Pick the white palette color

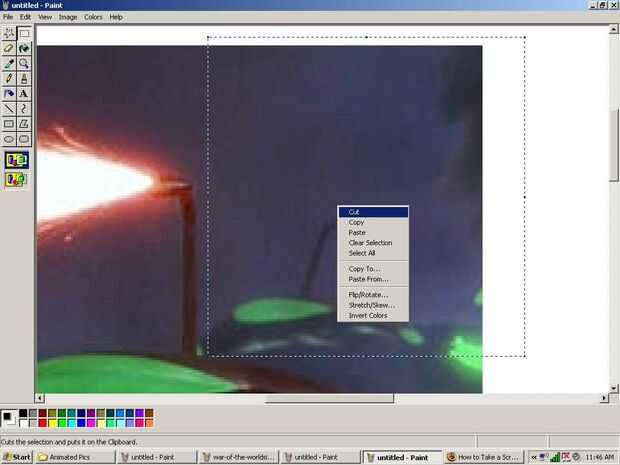[23, 423]
